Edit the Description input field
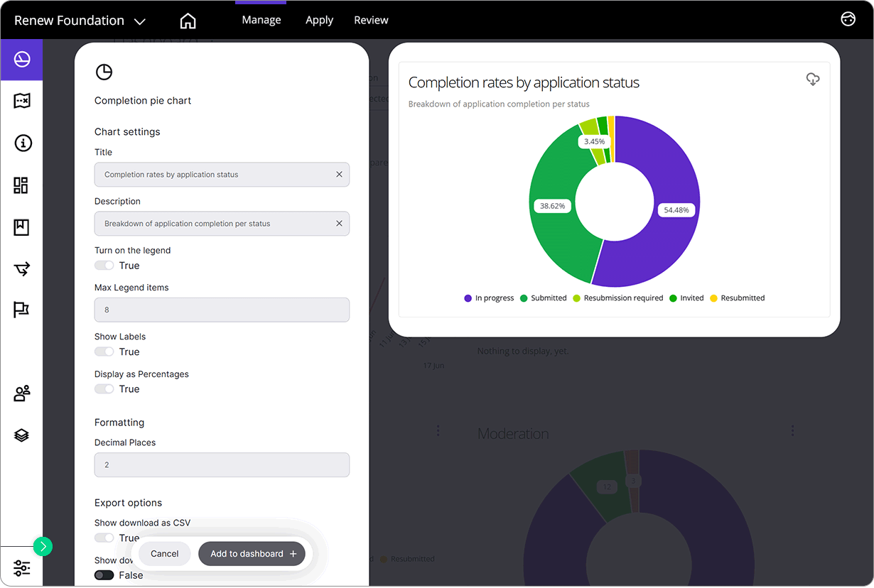The image size is (874, 588). point(222,224)
